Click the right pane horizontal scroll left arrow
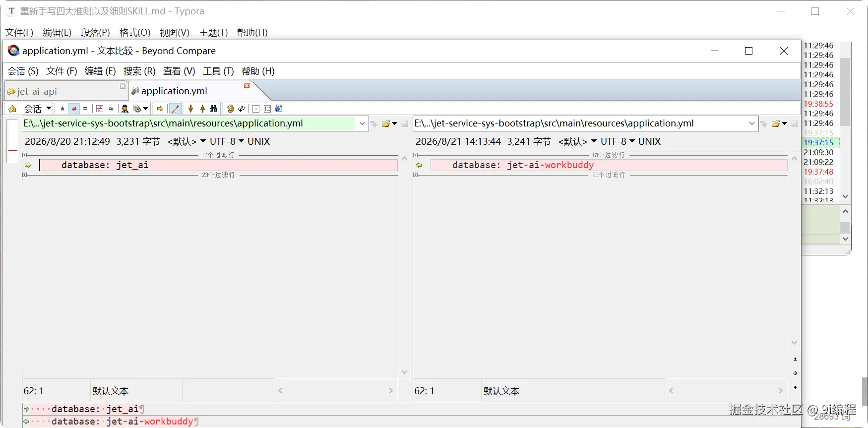Viewport: 868px width, 428px height. (x=671, y=391)
